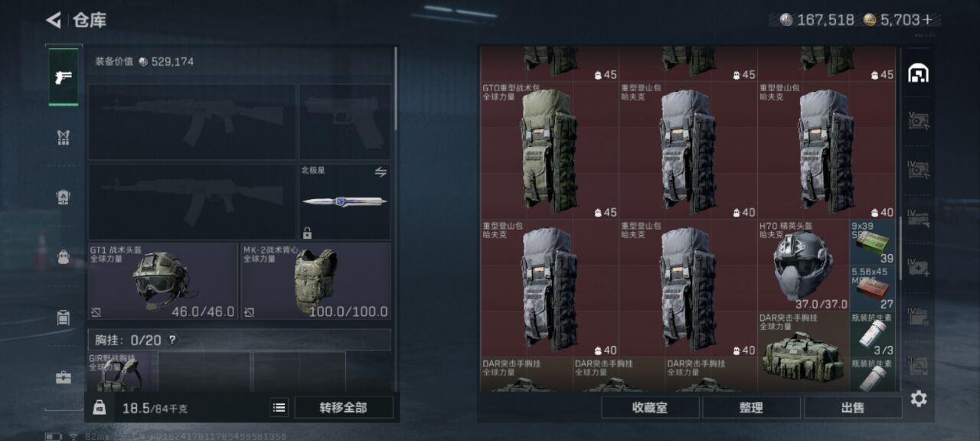The height and width of the screenshot is (441, 980).
Task: Click 整理 to sort storage
Action: (751, 408)
